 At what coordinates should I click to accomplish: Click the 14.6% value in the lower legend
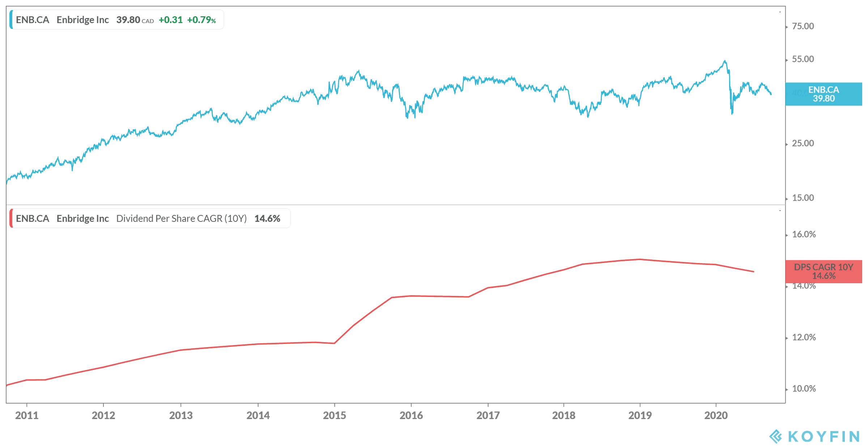pyautogui.click(x=267, y=219)
